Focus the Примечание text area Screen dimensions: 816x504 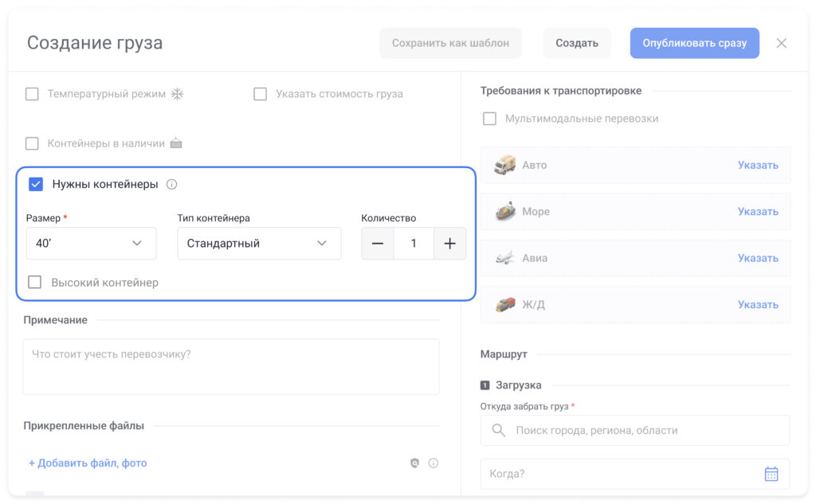231,367
